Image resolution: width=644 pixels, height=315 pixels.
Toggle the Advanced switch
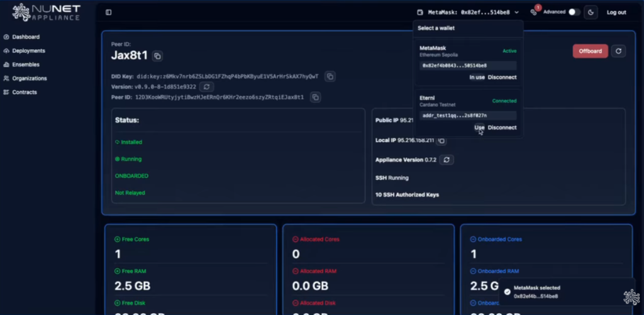coord(574,12)
